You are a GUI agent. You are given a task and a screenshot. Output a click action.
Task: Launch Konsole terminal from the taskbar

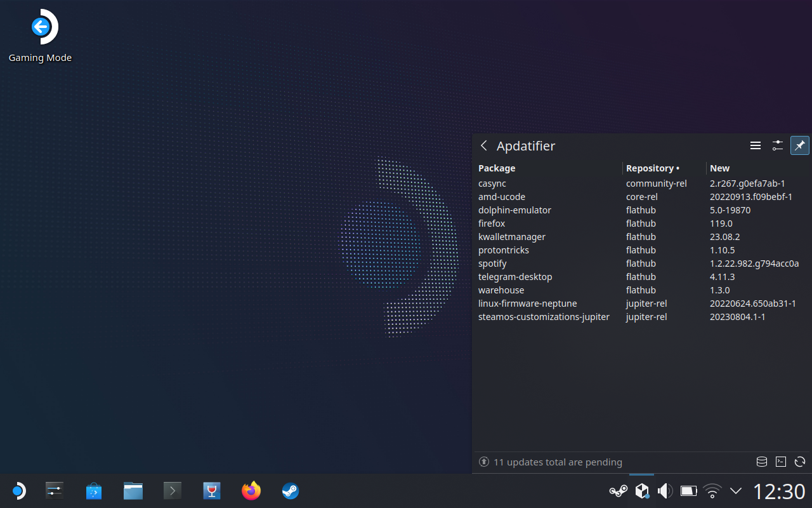click(173, 491)
